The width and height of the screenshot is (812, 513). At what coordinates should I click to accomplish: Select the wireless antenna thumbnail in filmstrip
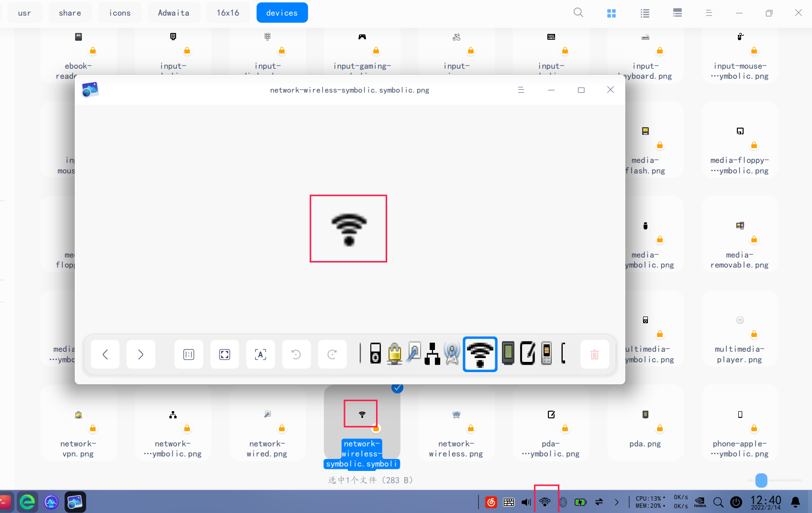pos(452,354)
